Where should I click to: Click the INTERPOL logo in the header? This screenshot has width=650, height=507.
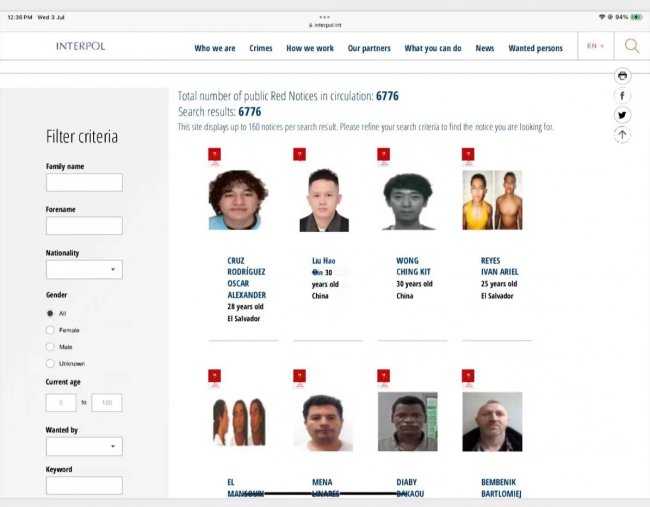click(80, 47)
